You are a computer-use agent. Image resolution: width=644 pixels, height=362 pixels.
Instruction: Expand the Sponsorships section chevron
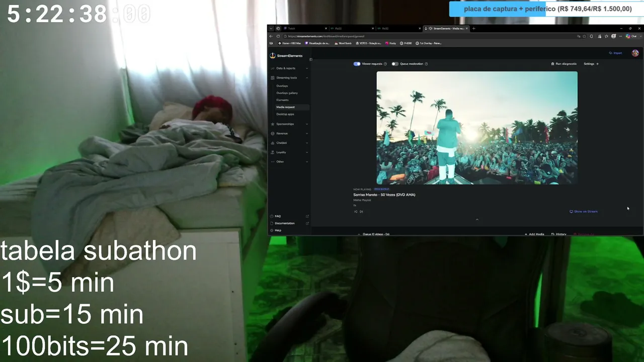(307, 124)
